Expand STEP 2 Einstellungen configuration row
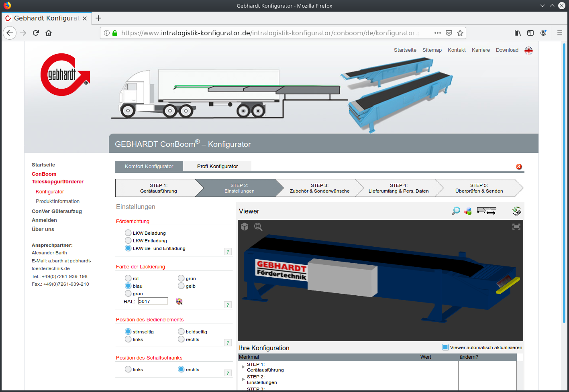Screen dimensions: 569x392 [x=243, y=379]
